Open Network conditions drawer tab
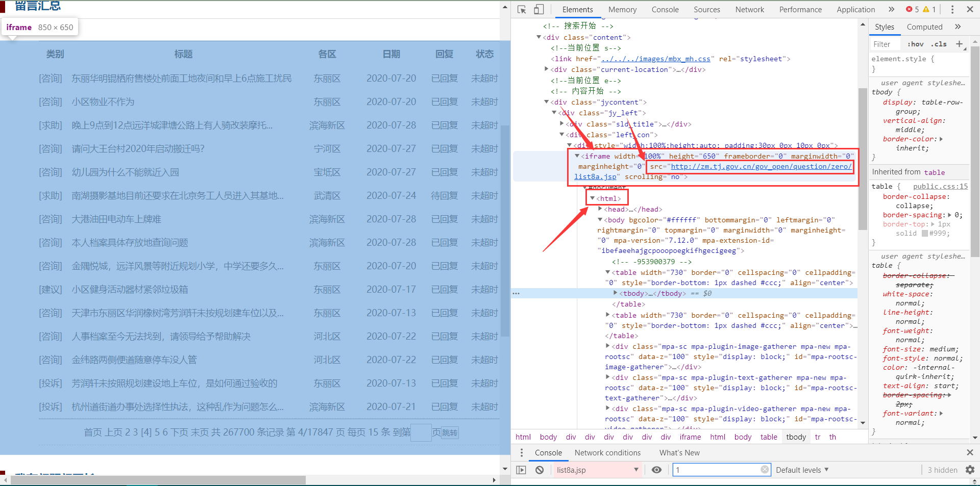The height and width of the screenshot is (486, 980). click(x=607, y=452)
